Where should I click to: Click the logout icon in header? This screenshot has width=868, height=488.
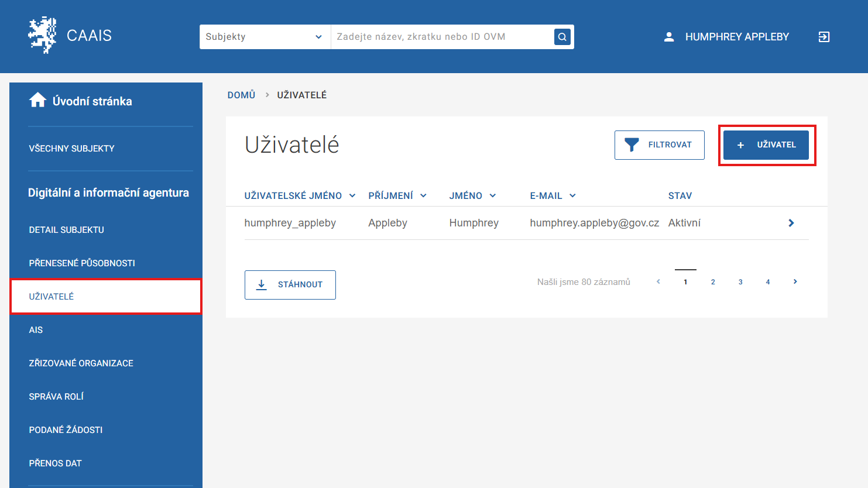click(x=824, y=37)
